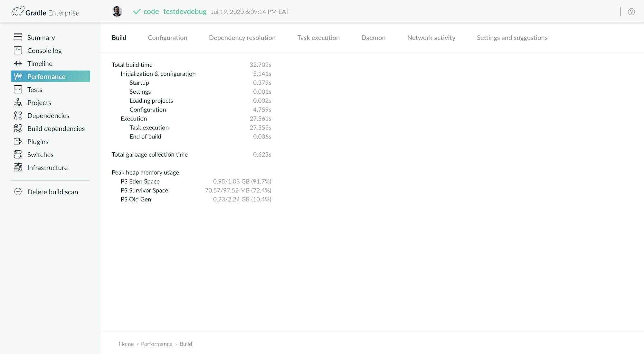Open Console log via its terminal icon
644x354 pixels.
18,50
